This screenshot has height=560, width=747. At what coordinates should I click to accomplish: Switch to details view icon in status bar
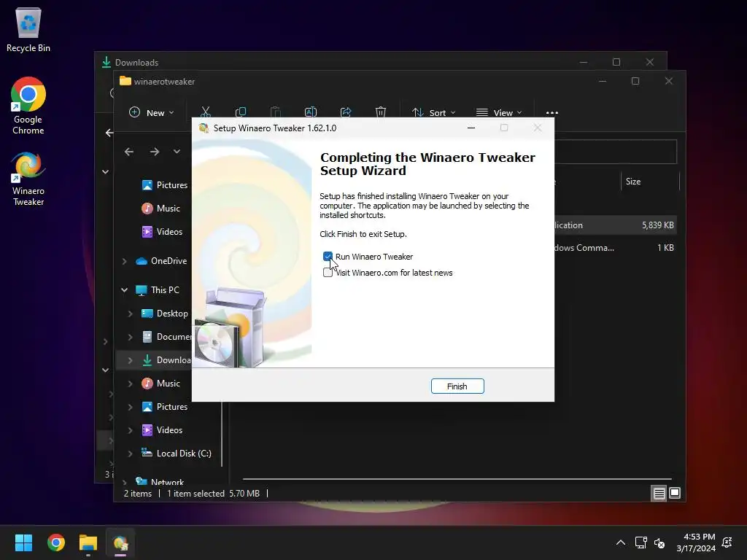tap(659, 494)
